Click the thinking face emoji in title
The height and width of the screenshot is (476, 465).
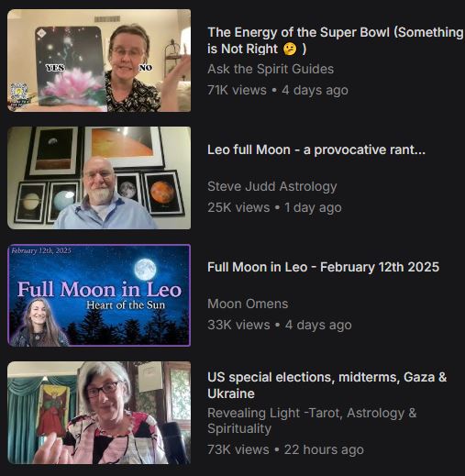pyautogui.click(x=290, y=49)
